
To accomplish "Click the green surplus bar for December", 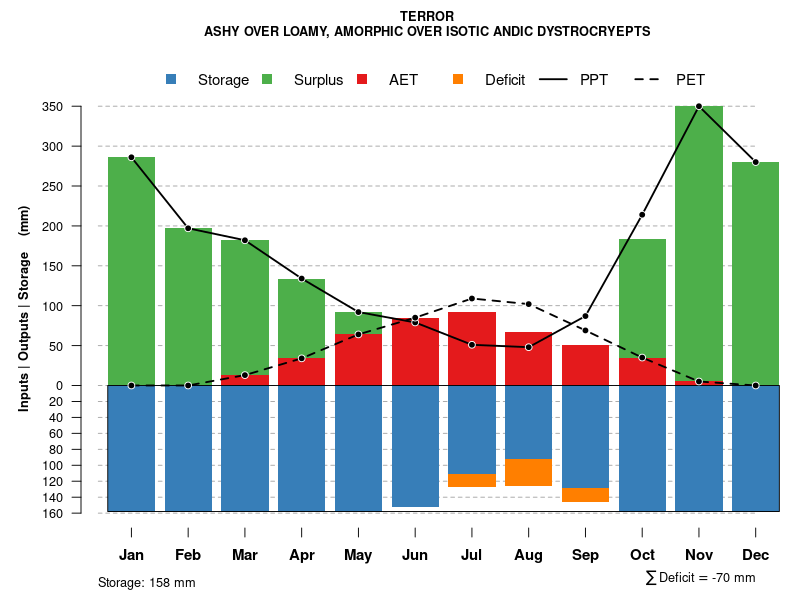I will (x=755, y=270).
